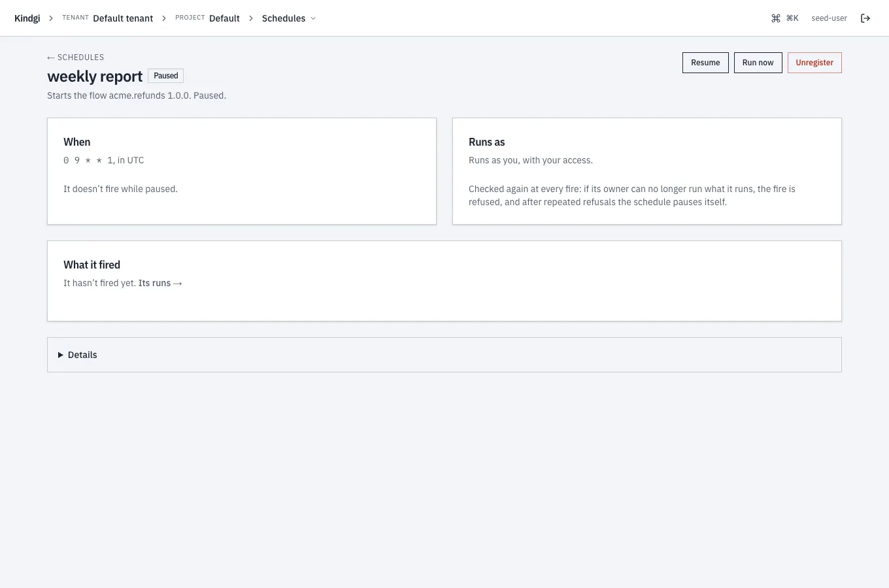Click the What it fired heading
Image resolution: width=889 pixels, height=588 pixels.
click(x=92, y=265)
